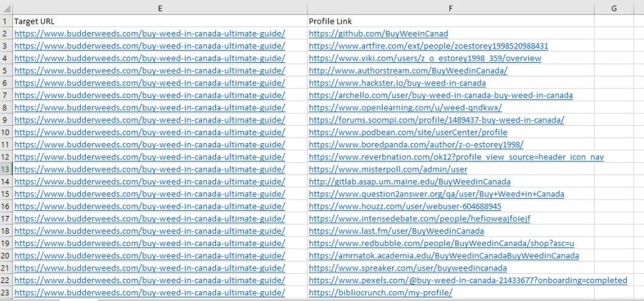Open the github.com/BuyWeeinCanad link

click(x=379, y=34)
